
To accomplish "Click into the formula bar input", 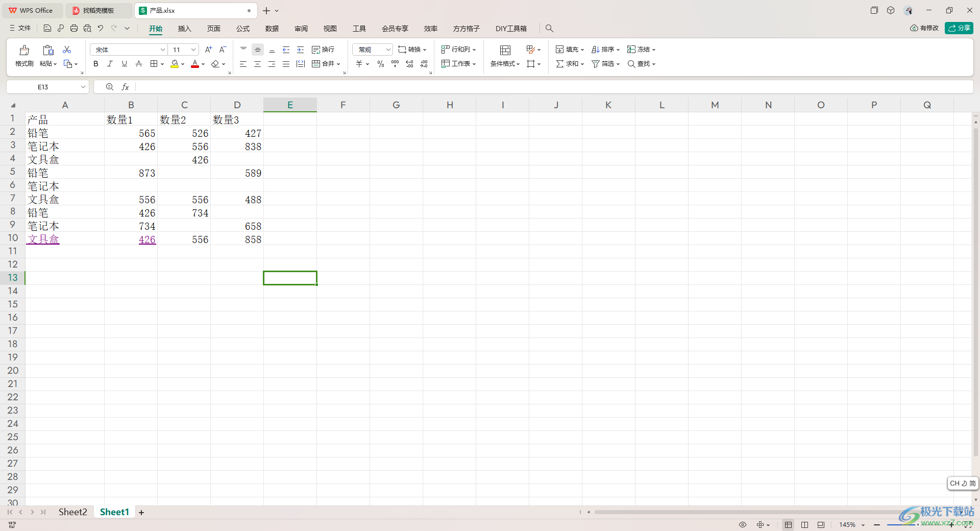I will (x=554, y=87).
